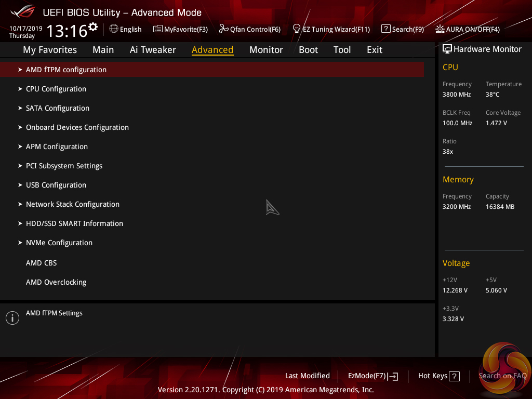Image resolution: width=532 pixels, height=399 pixels.
Task: Open PCI Subsystem Settings text
Action: click(x=64, y=166)
